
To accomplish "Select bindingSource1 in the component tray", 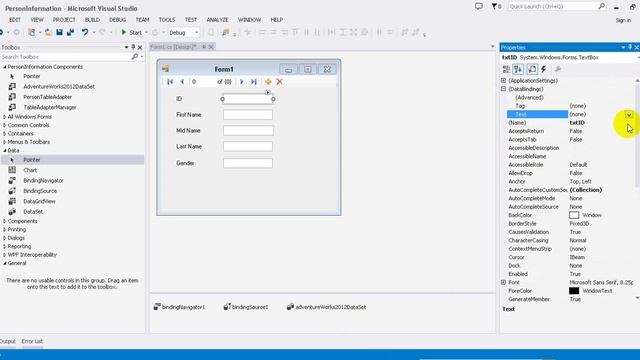I will click(246, 307).
